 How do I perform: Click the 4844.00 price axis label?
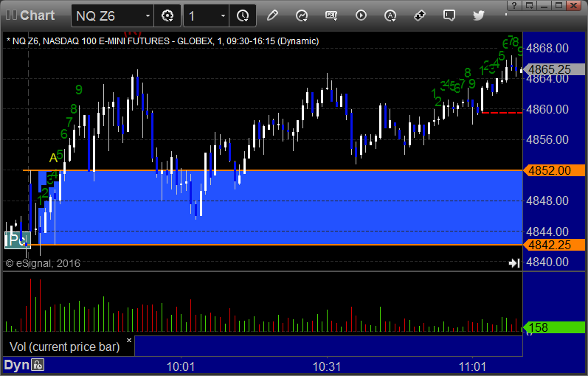547,231
